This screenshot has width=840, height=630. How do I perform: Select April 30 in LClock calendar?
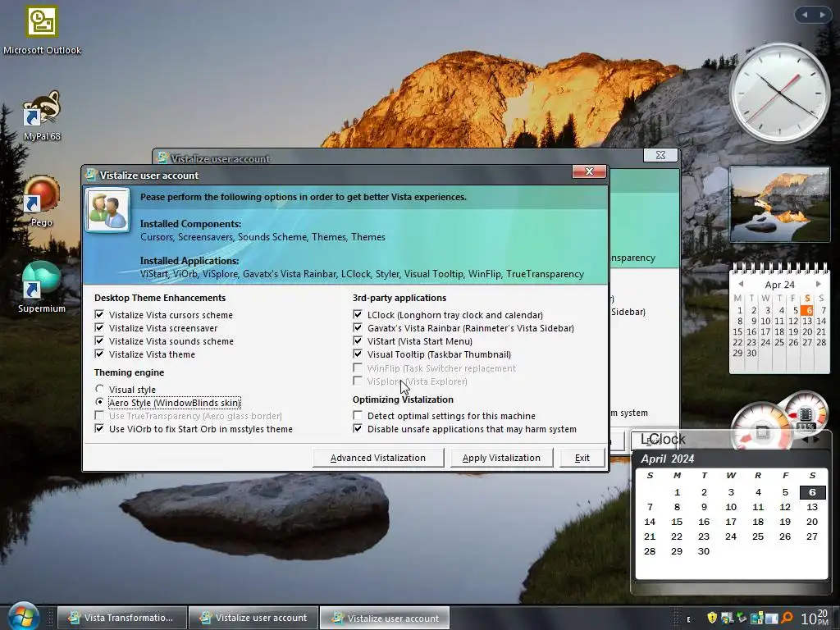pos(704,551)
